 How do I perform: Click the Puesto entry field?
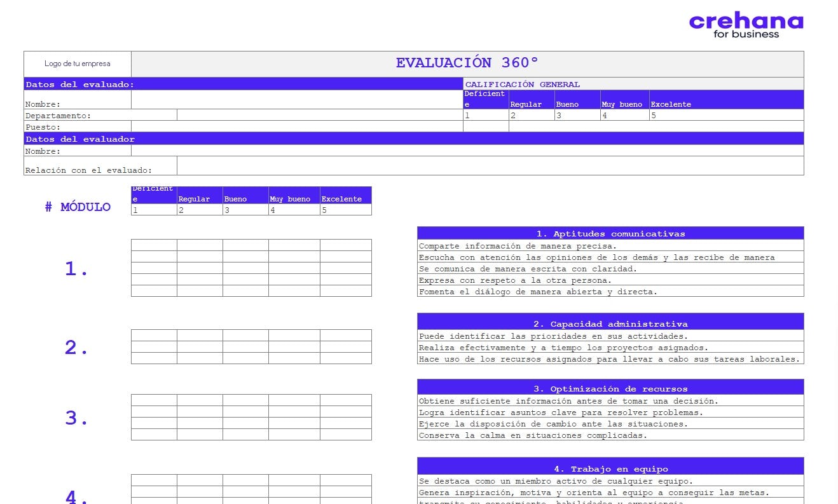[296, 126]
